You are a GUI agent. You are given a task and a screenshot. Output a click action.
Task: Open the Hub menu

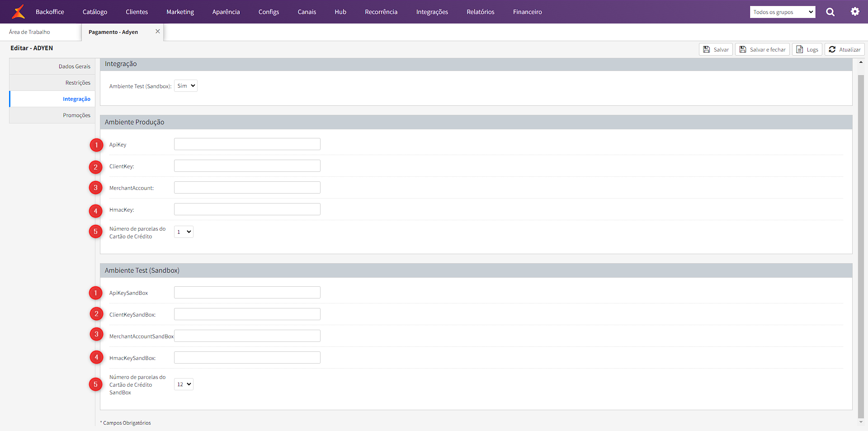point(340,12)
